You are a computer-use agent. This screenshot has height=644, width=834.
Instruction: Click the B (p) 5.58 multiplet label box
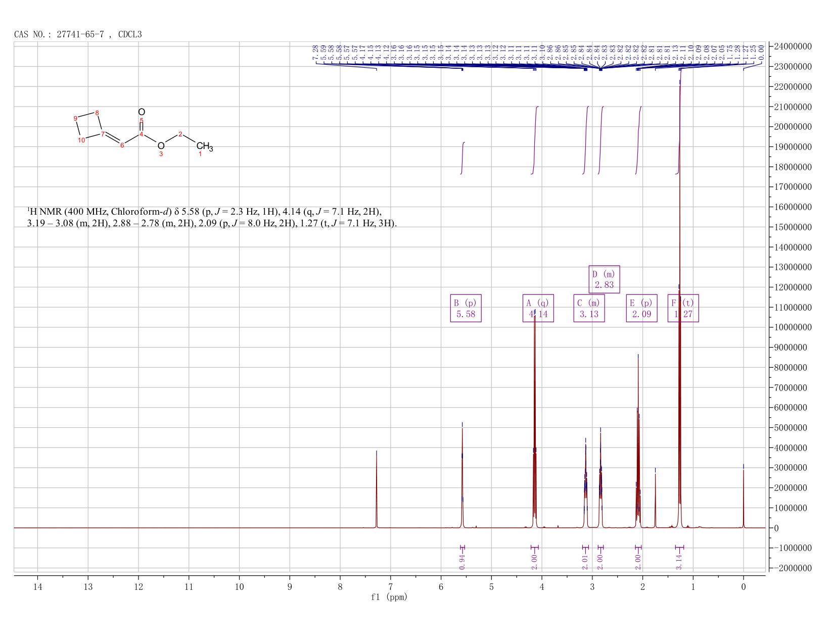tap(466, 308)
